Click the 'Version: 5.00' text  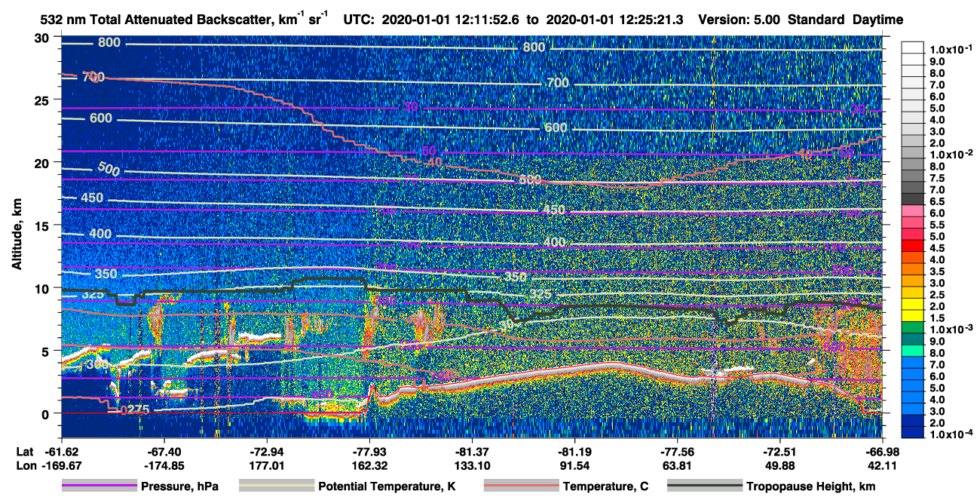[x=740, y=20]
